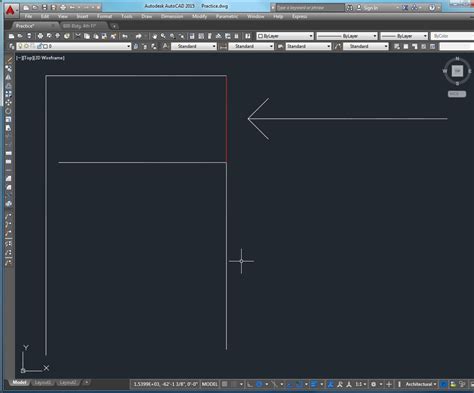Click the coordinates readout in status bar
The image size is (474, 393).
click(x=165, y=384)
